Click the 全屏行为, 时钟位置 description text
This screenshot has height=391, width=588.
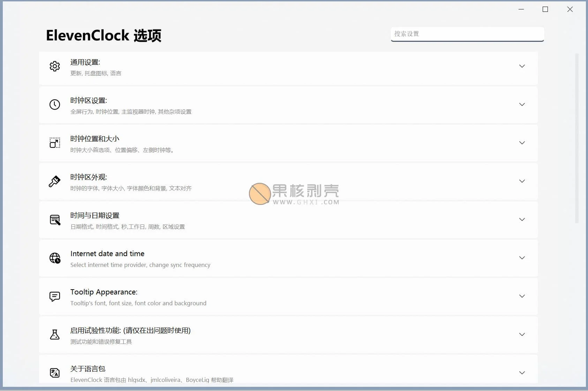click(x=131, y=112)
